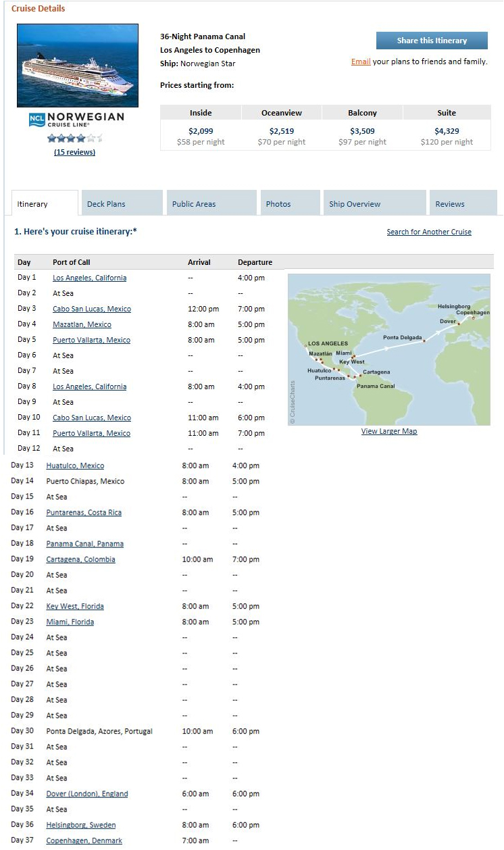Image resolution: width=504 pixels, height=850 pixels.
Task: Click the 12:00 pm arrival for Day 3
Action: pos(203,309)
